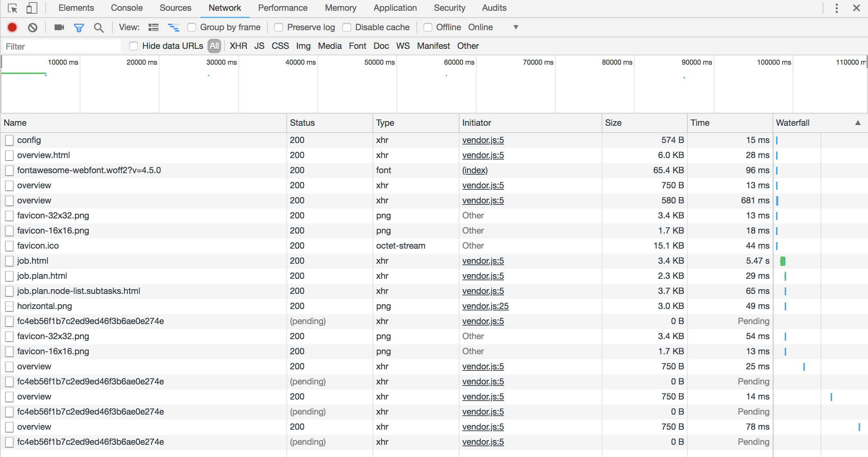The width and height of the screenshot is (868, 457).
Task: Sort requests by the Name column
Action: [x=144, y=123]
